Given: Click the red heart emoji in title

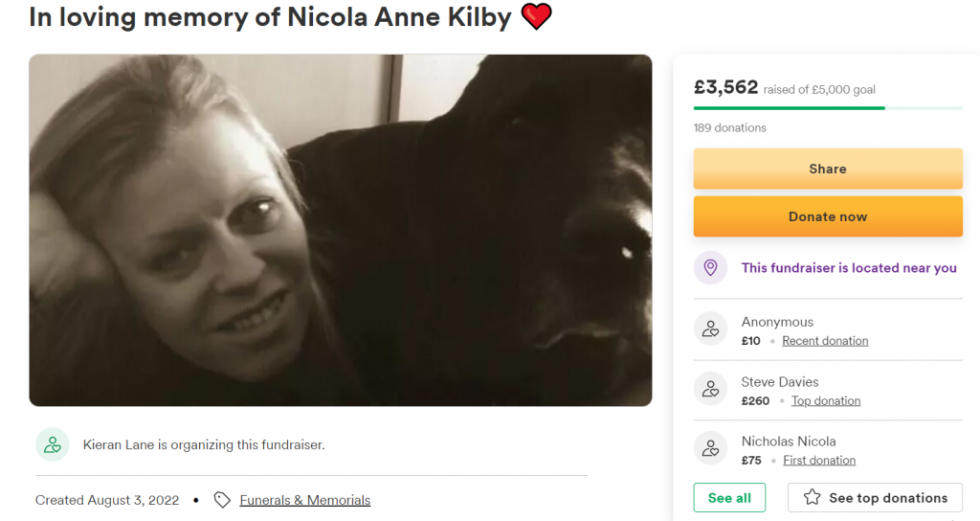Looking at the screenshot, I should tap(536, 17).
